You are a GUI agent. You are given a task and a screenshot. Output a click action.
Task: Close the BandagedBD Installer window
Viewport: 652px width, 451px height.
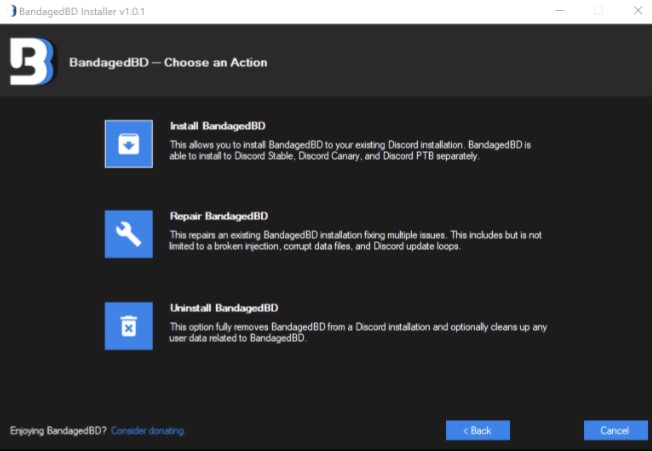[x=638, y=11]
